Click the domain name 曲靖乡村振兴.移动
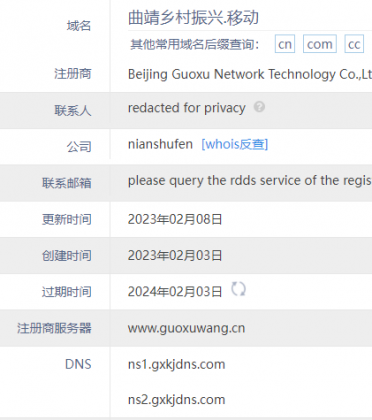Screen dimensions: 372x420 193,18
